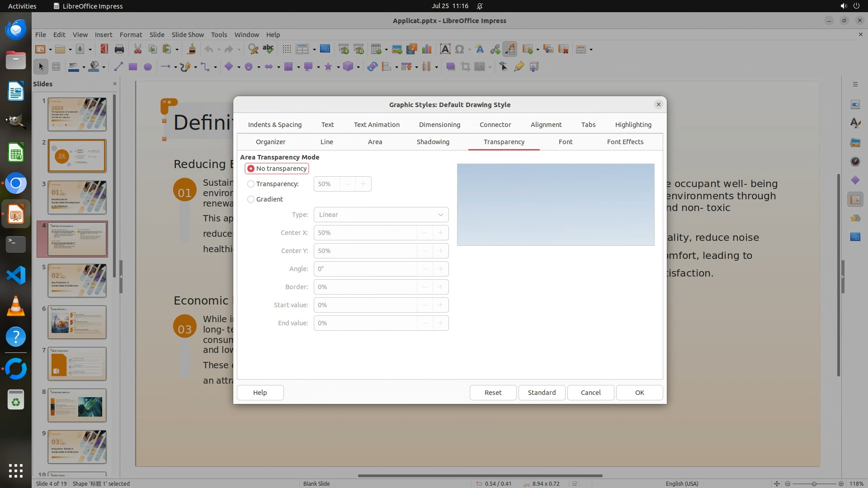Select the Ellipse drawing tool
Viewport: 868px width, 488px height.
147,67
